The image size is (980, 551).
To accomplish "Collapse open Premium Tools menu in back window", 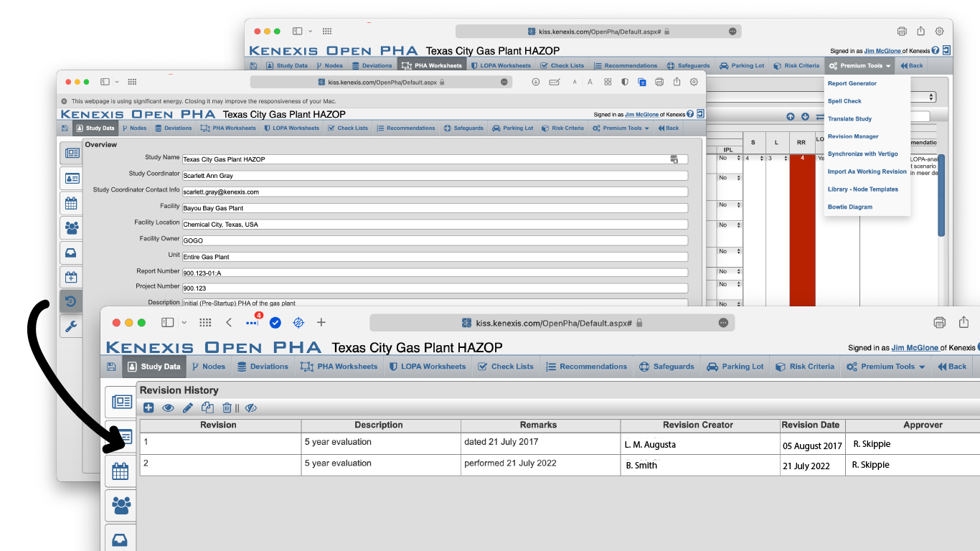I will (859, 66).
